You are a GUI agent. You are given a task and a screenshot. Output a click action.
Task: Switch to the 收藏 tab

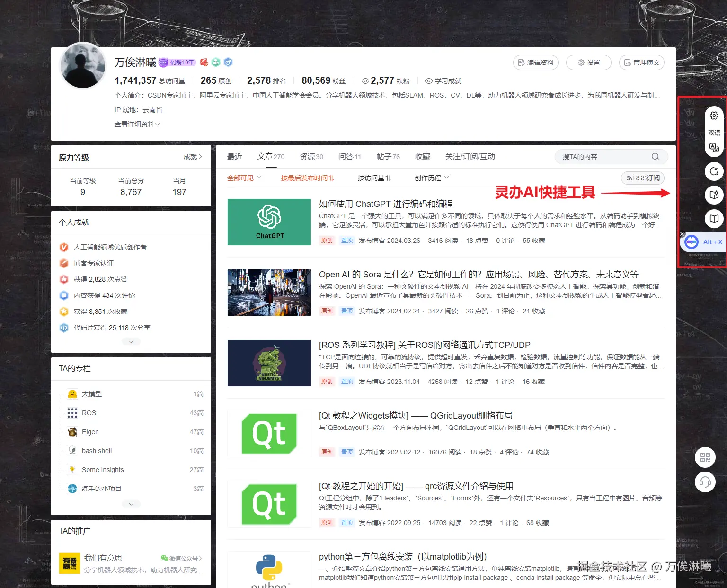coord(423,157)
